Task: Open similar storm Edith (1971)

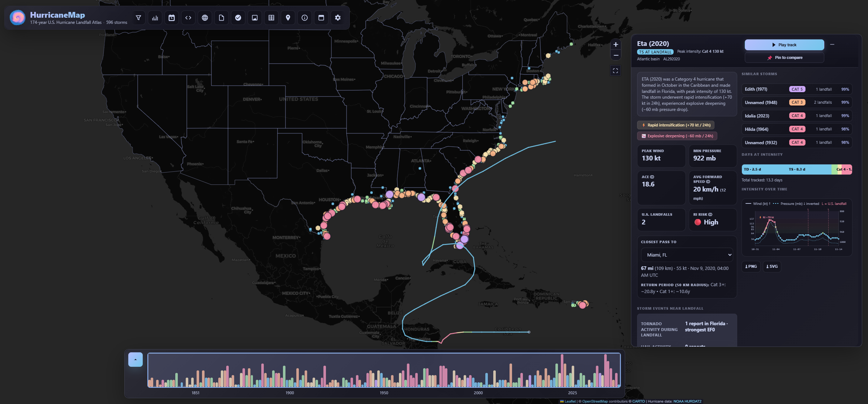Action: click(797, 89)
